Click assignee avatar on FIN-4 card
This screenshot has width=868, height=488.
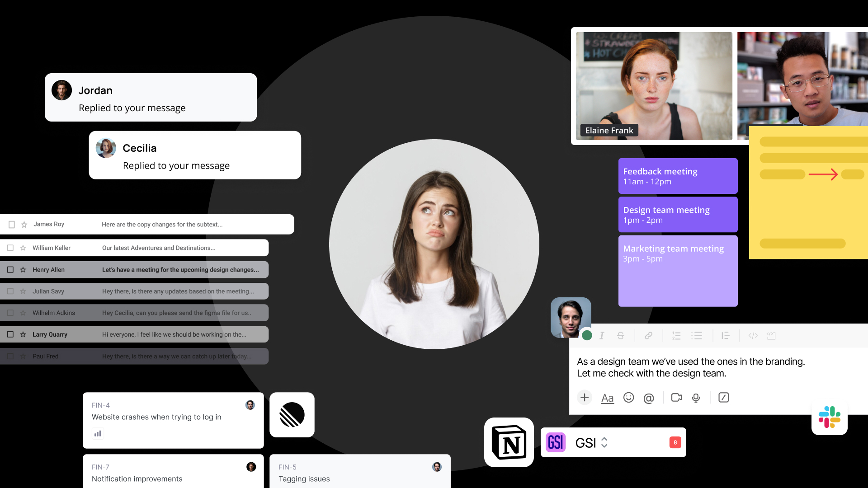tap(250, 405)
